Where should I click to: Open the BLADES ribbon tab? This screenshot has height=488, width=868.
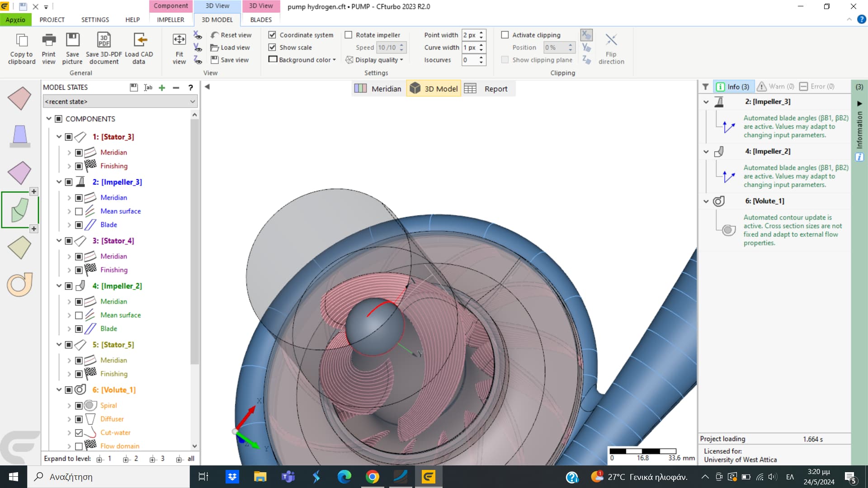coord(261,20)
